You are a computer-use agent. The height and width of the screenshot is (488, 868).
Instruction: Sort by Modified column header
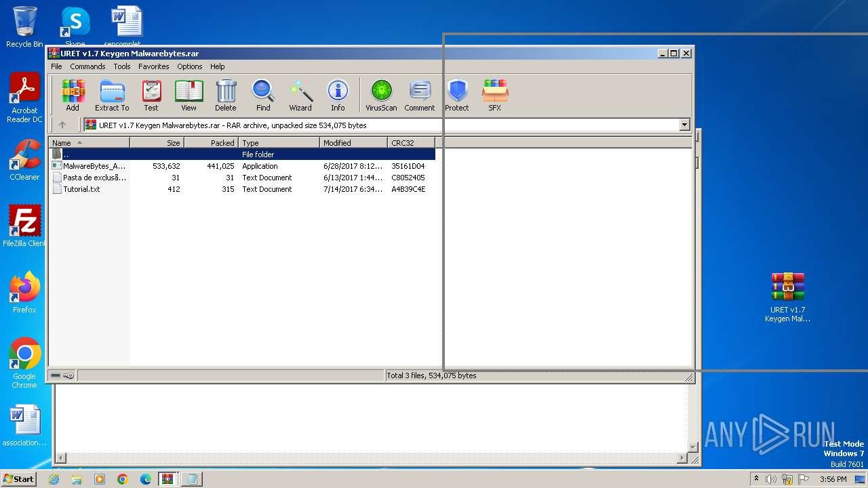coord(353,143)
